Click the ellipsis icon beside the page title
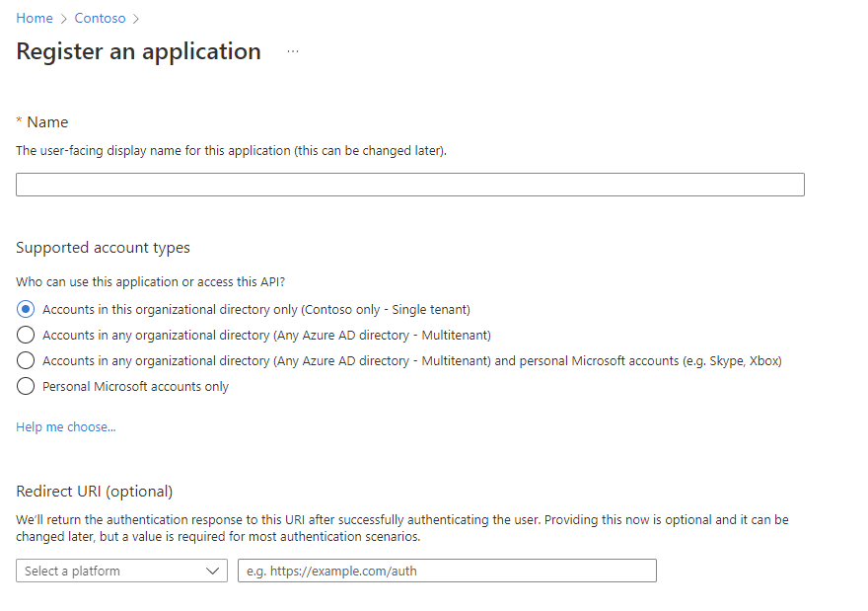Image resolution: width=868 pixels, height=611 pixels. tap(292, 52)
